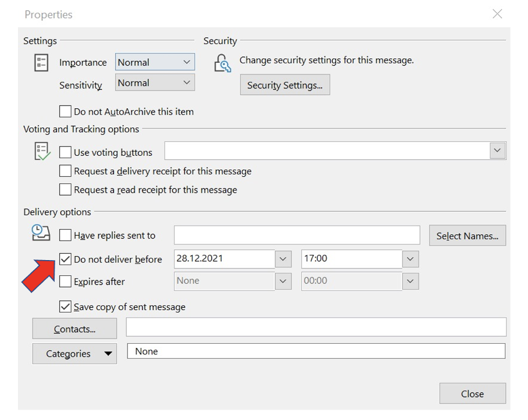Open the 28.12.2021 delivery date picker
Image resolution: width=528 pixels, height=420 pixels.
pyautogui.click(x=283, y=259)
